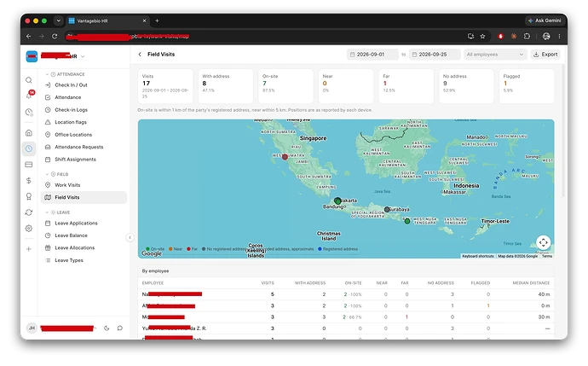Click the green marker near Jakarta
Image resolution: width=588 pixels, height=366 pixels.
tap(337, 200)
